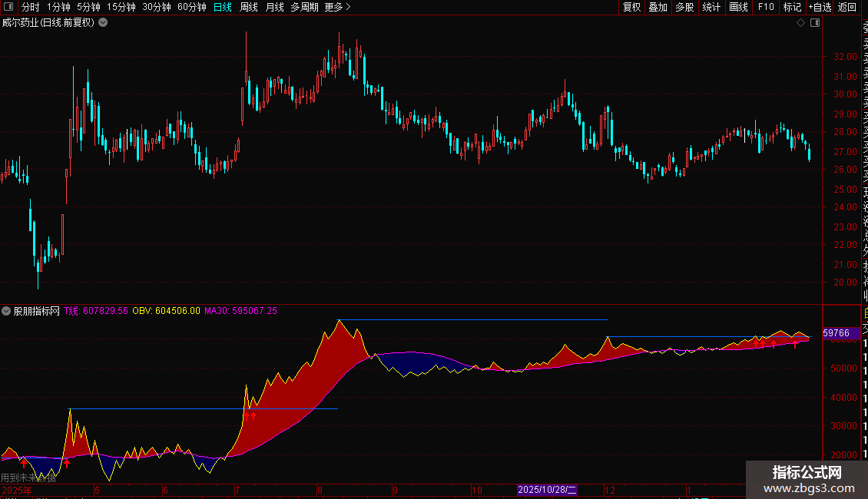This screenshot has height=499, width=868.
Task: Switch to 周线 weekly period
Action: (x=249, y=7)
